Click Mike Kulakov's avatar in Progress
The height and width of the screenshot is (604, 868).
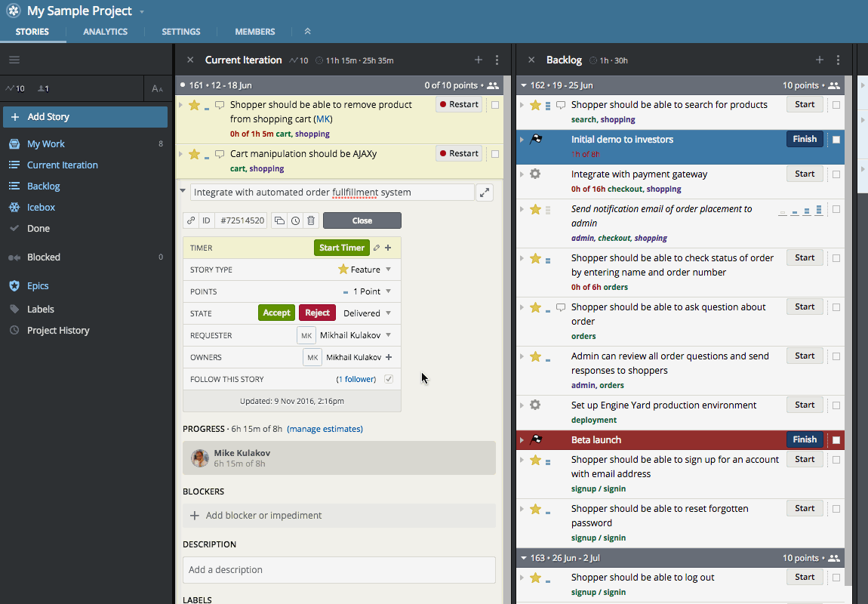(200, 458)
